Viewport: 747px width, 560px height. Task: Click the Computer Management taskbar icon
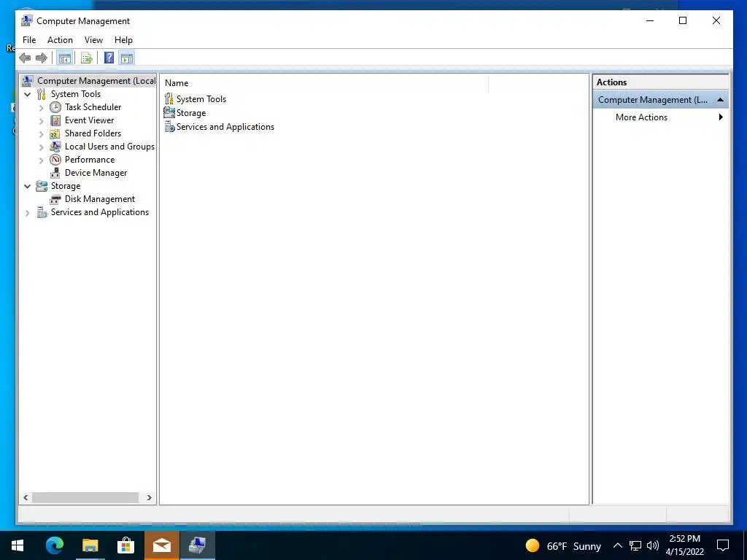(197, 545)
